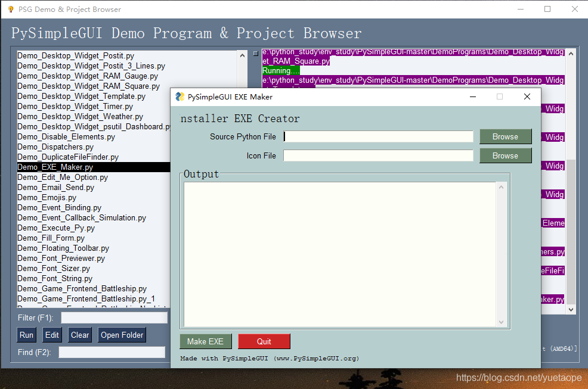This screenshot has width=588, height=389.
Task: Close the PSG Demo & Project Browser window
Action: click(574, 9)
